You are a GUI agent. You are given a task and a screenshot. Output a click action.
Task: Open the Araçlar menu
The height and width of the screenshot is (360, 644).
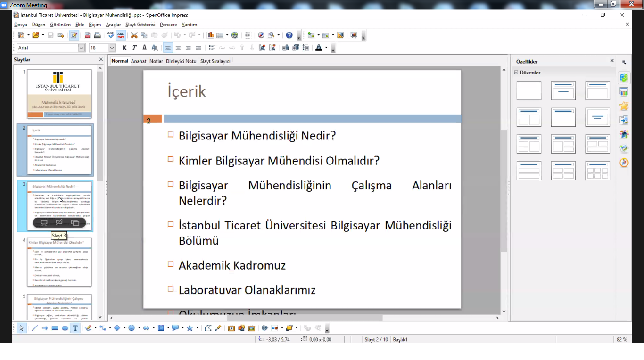coord(113,25)
